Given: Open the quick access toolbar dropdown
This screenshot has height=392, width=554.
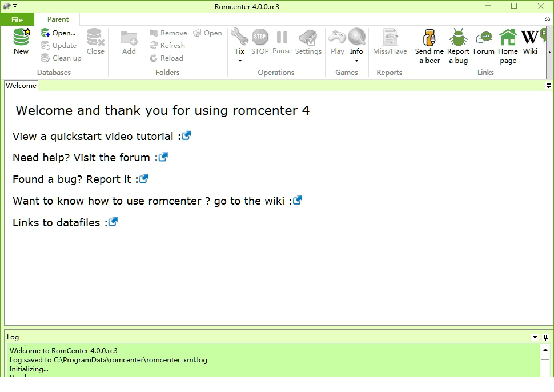Looking at the screenshot, I should point(15,6).
